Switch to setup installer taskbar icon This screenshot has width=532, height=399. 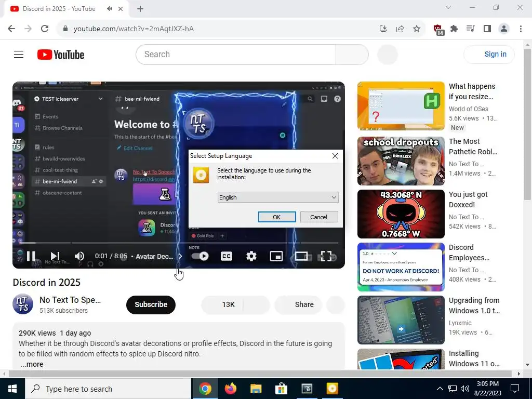332,389
